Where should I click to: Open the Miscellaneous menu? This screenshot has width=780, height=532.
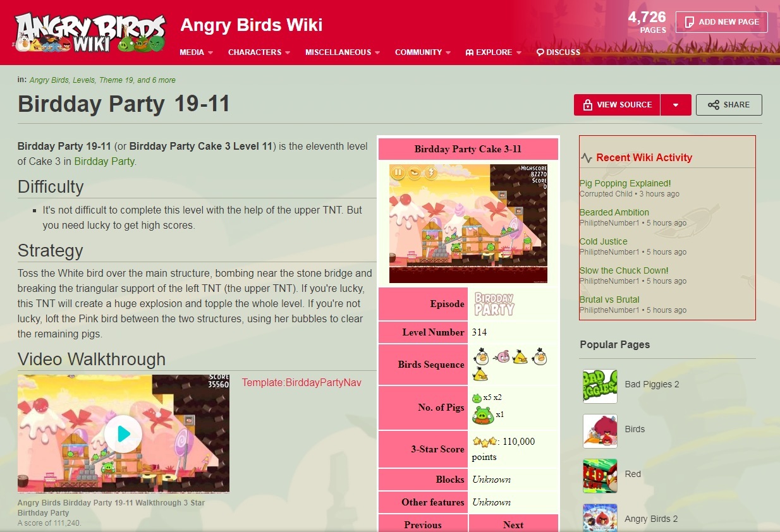tap(343, 52)
